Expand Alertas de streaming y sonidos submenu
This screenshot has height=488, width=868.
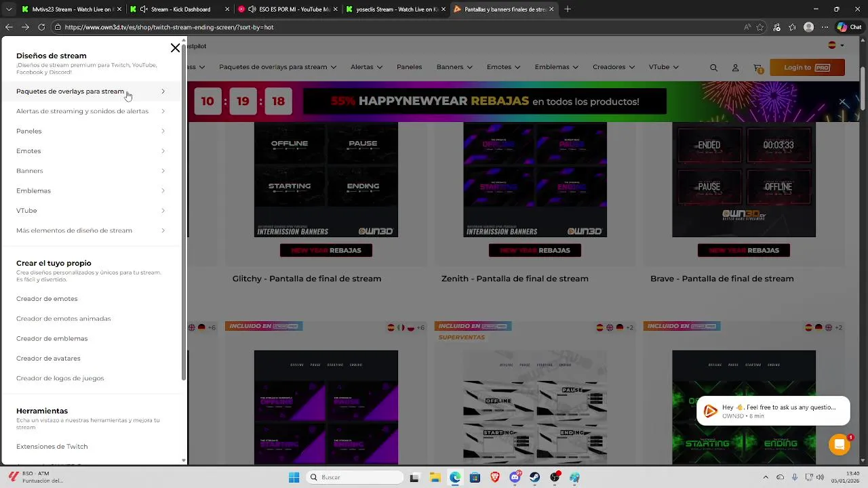[x=91, y=111]
